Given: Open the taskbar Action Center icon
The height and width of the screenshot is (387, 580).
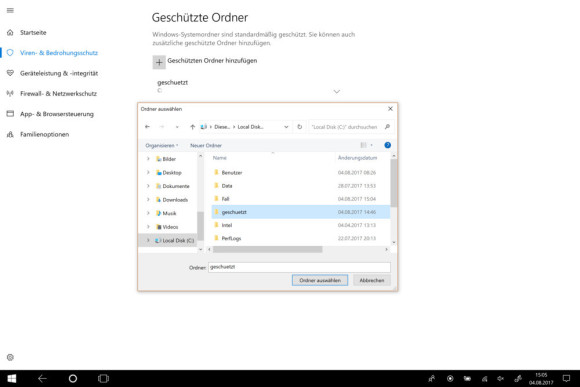Looking at the screenshot, I should [566, 378].
